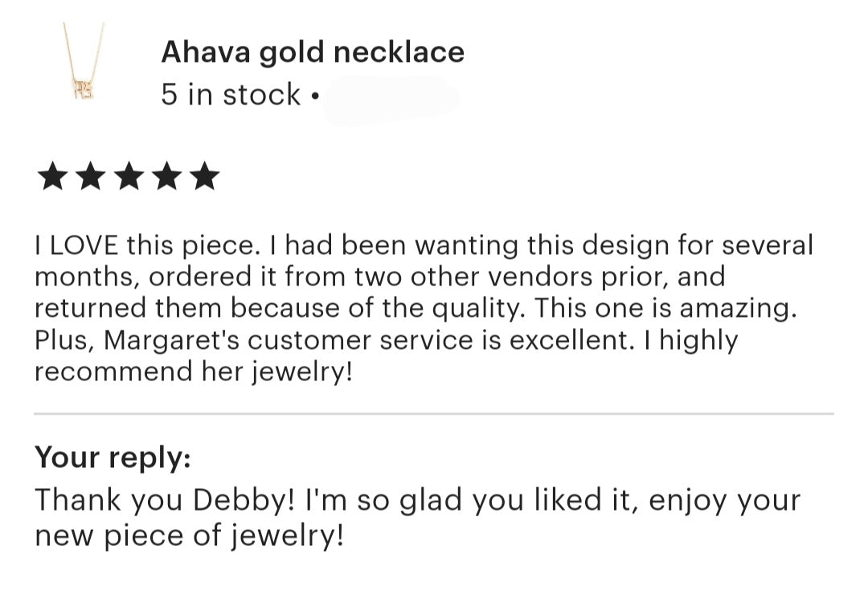Viewport: 868px width, 591px height.
Task: Open the "Ahava gold necklace" product title
Action: [313, 52]
